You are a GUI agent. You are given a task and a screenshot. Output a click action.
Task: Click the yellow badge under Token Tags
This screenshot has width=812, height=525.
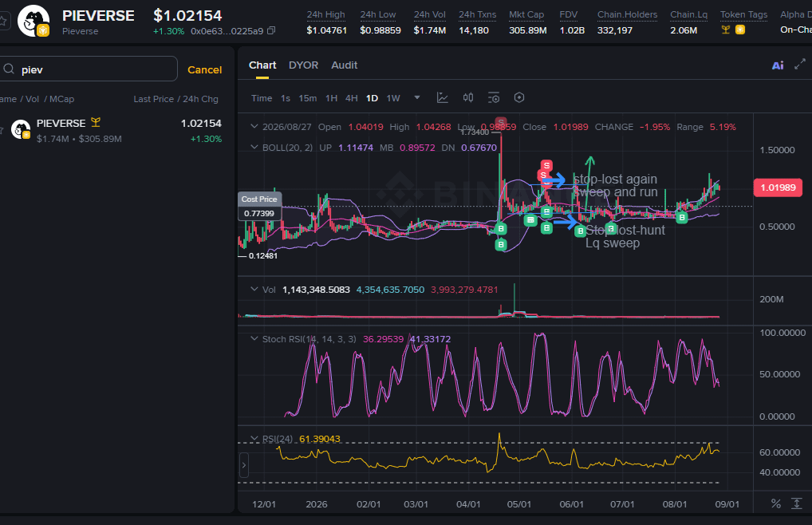(x=740, y=30)
